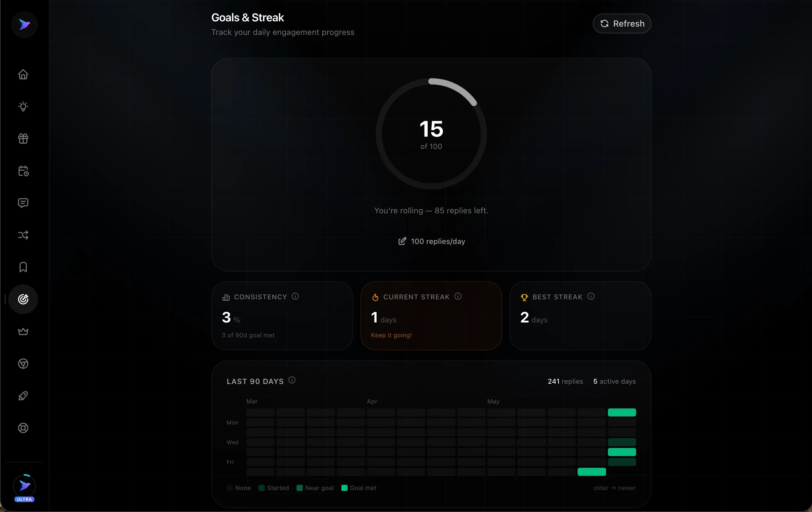Click 'You're rolling — 85 replies left.' text
Image resolution: width=812 pixels, height=512 pixels.
[431, 211]
